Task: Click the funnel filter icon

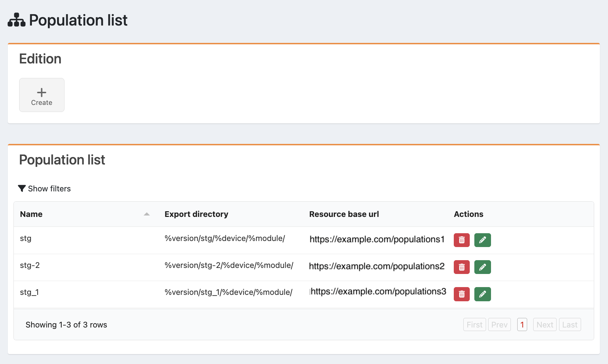Action: click(x=22, y=189)
